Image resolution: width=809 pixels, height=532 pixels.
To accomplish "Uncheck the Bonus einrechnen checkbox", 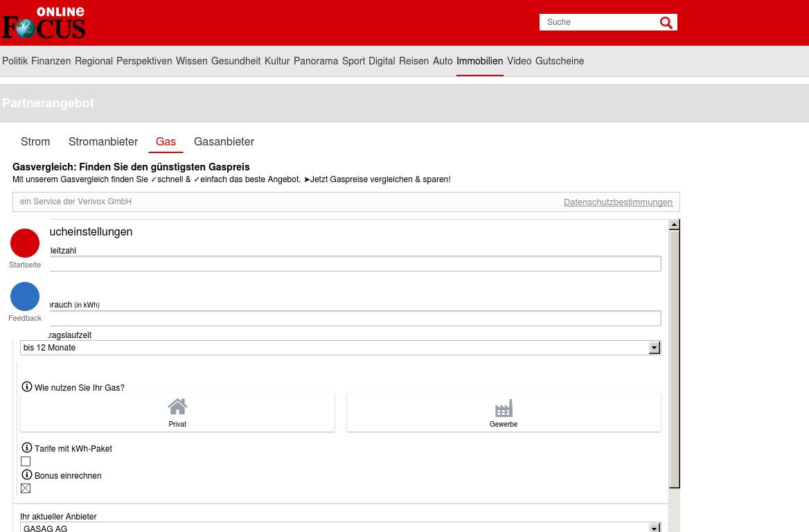I will tap(26, 488).
